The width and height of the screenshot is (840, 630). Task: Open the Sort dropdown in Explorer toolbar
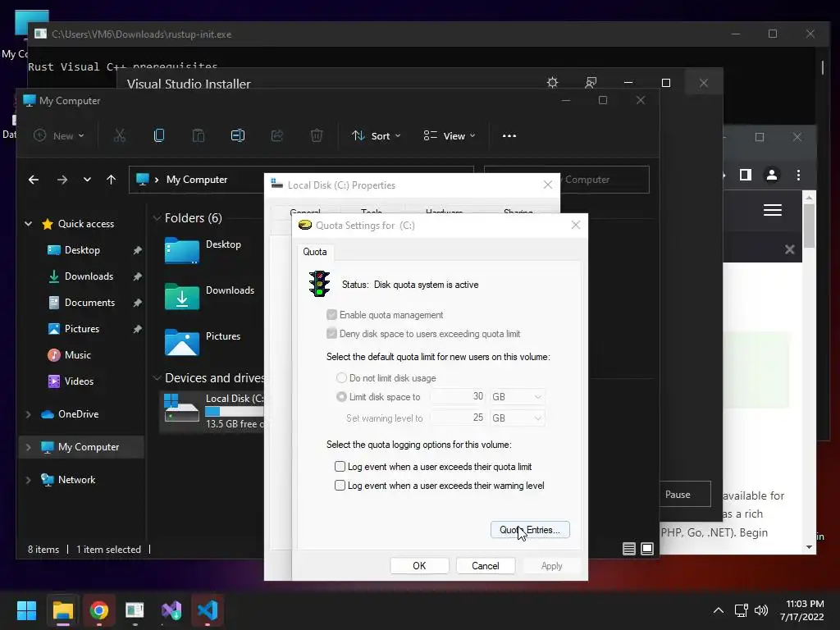coord(377,135)
